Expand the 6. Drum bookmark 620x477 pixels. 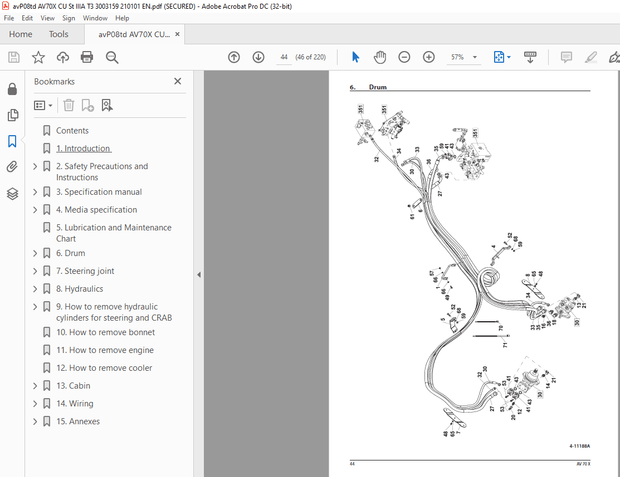pyautogui.click(x=35, y=254)
